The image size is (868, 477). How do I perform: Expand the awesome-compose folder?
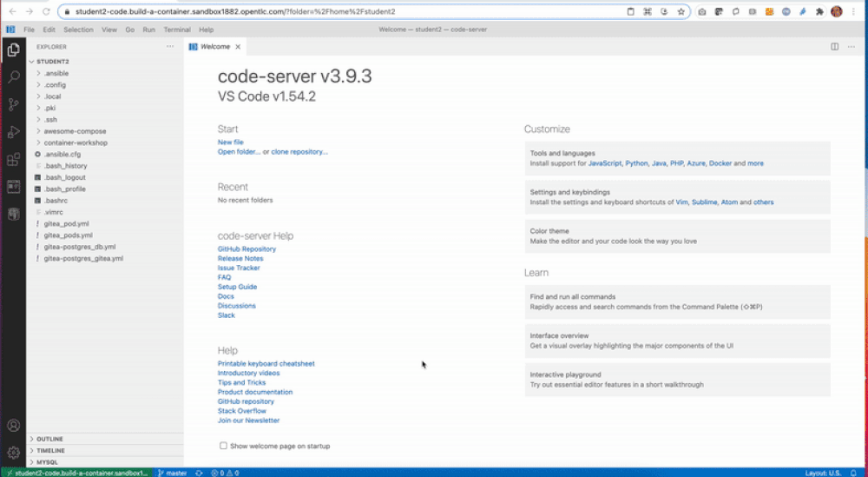tap(75, 131)
